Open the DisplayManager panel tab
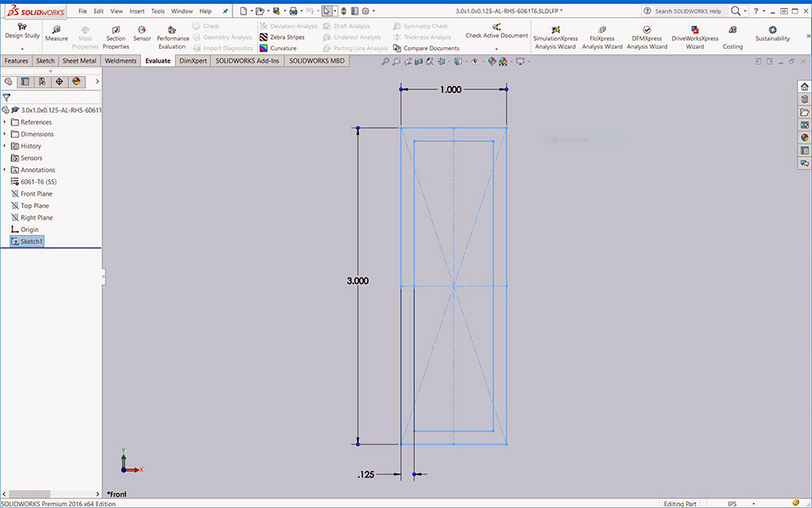 tap(76, 81)
